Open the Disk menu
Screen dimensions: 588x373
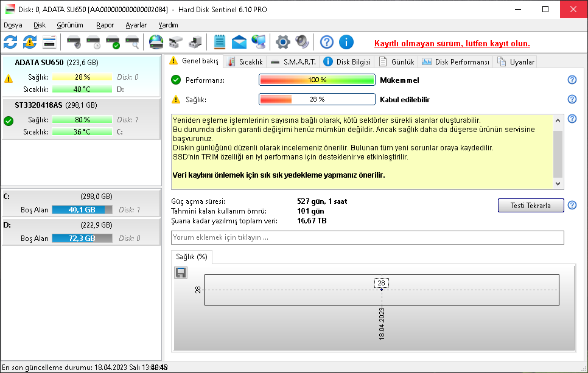tap(40, 25)
